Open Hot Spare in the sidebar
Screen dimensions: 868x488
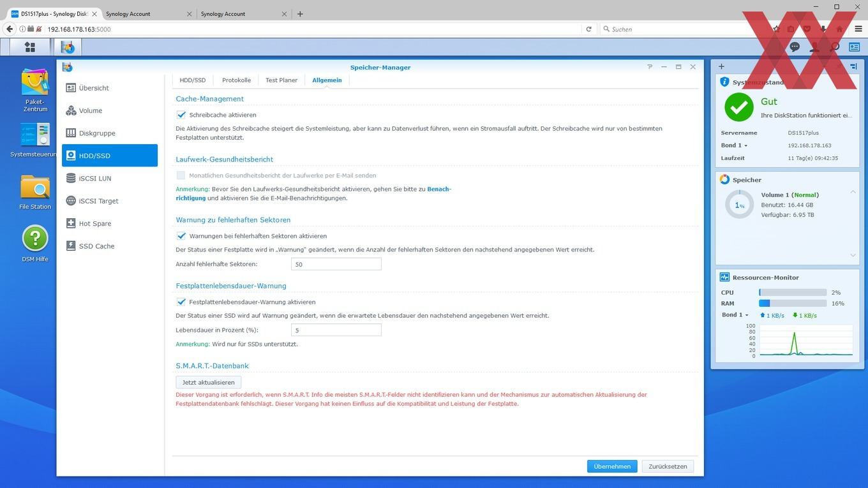pos(110,223)
